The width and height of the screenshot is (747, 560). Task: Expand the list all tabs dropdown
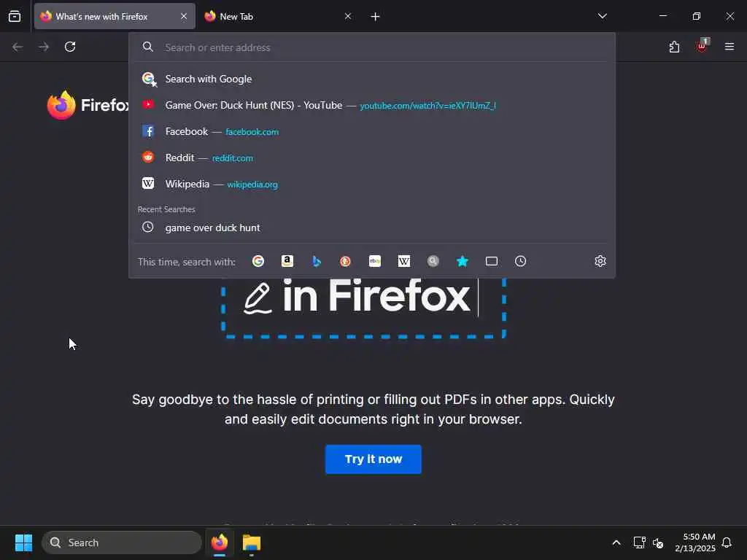[x=602, y=16]
